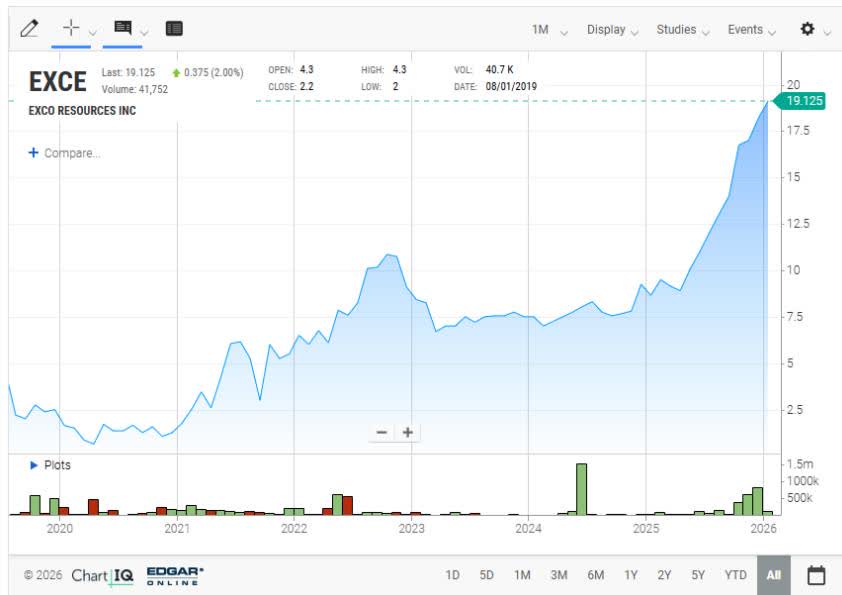Select the pencil drawing tool

[x=29, y=28]
